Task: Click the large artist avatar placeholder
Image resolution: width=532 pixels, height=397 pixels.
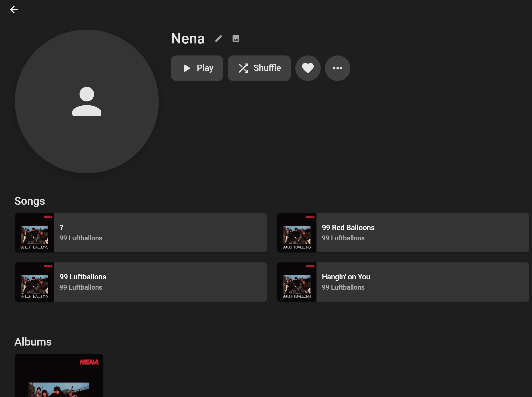Action: pos(86,101)
